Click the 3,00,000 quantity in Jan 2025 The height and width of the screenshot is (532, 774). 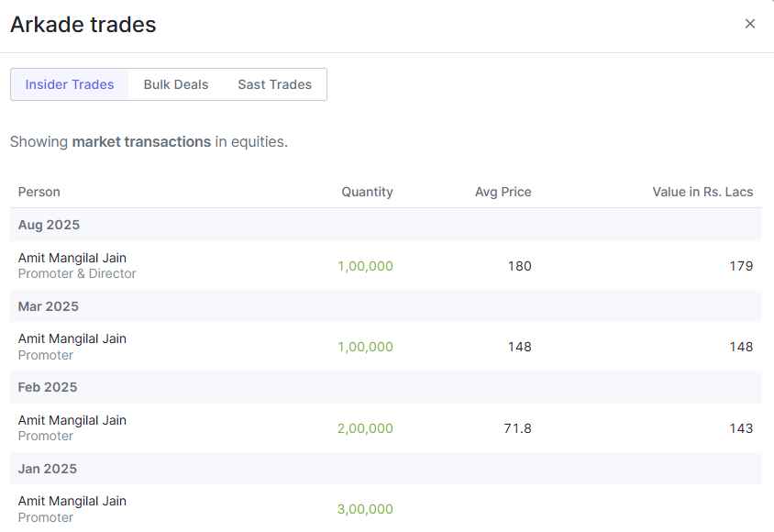[x=365, y=509]
